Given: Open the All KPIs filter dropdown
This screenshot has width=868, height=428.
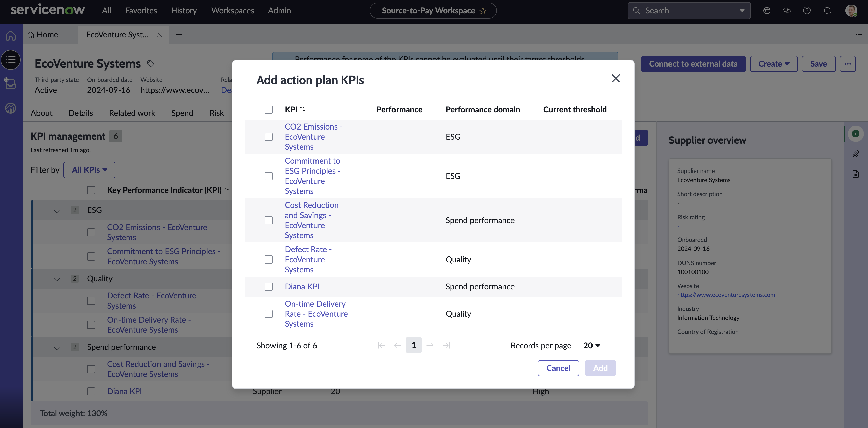Looking at the screenshot, I should pos(89,170).
